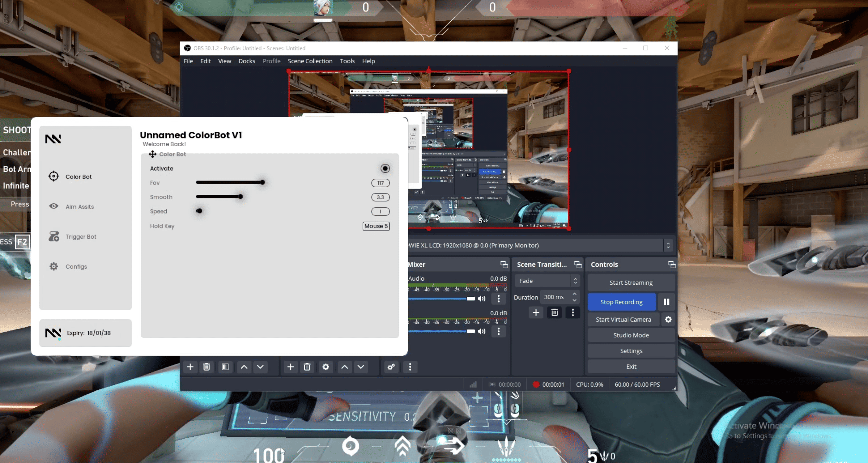Increase transition duration with up arrow
Image resolution: width=868 pixels, height=463 pixels.
[575, 294]
